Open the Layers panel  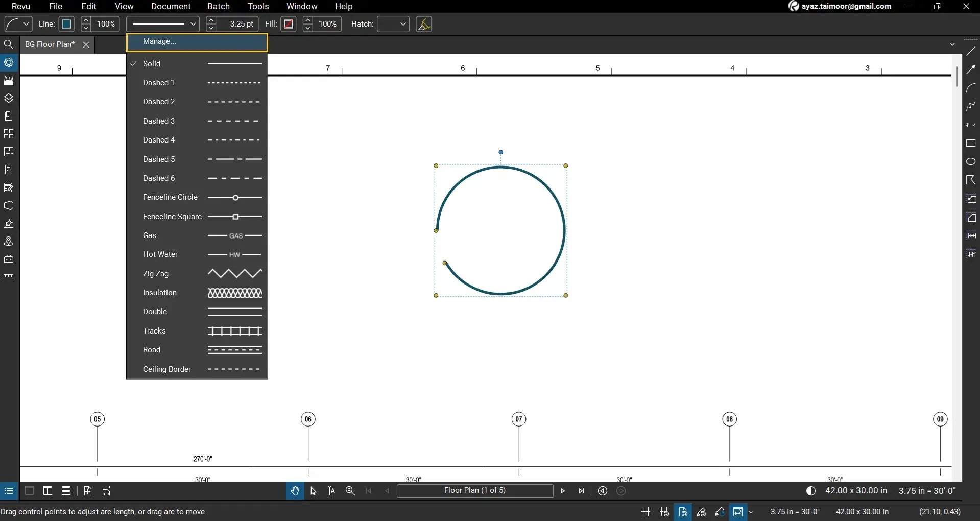click(9, 98)
